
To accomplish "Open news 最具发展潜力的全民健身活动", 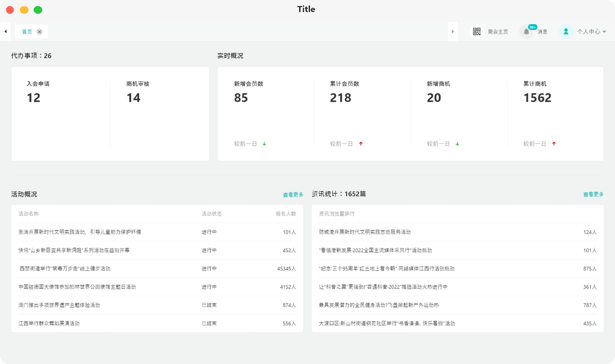I will 379,305.
